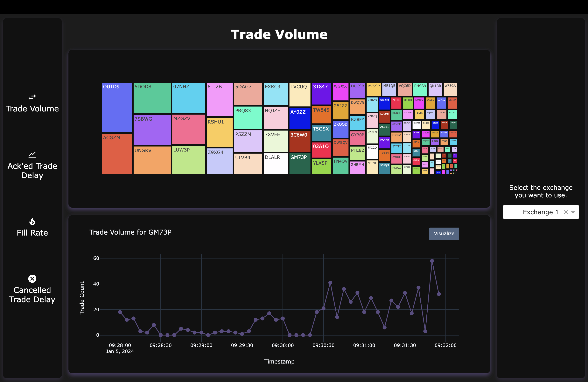Open the Fill Rate page
588x382 pixels.
coord(32,232)
